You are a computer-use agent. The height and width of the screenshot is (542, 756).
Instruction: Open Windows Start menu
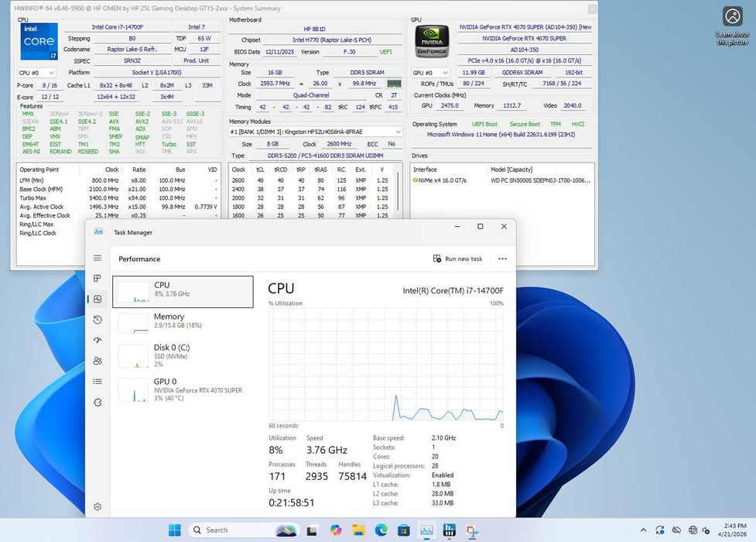[175, 530]
